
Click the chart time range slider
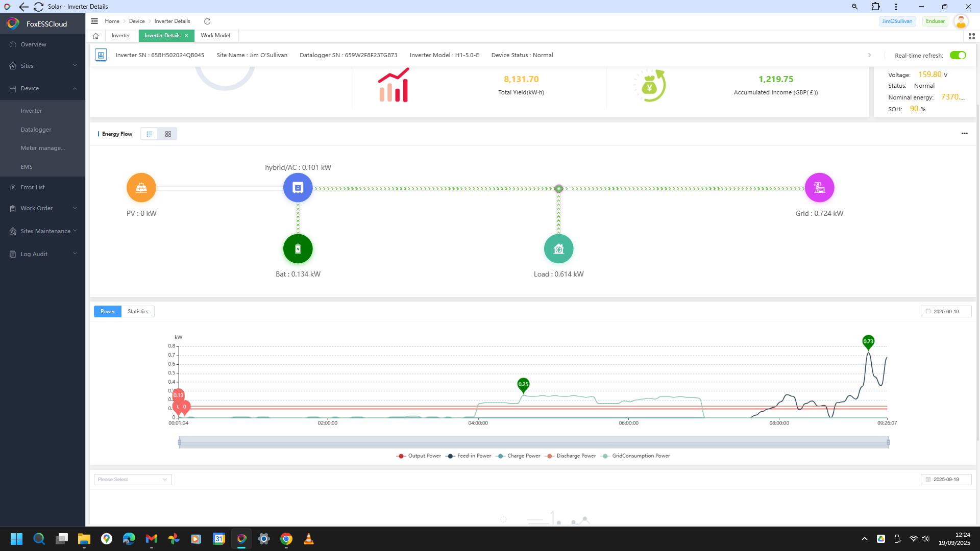533,443
